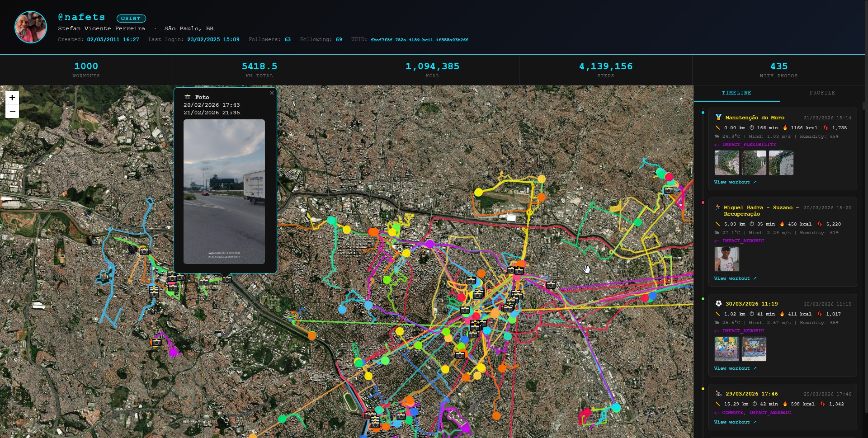The height and width of the screenshot is (438, 868).
Task: Switch to the Profile tab
Action: [x=822, y=93]
